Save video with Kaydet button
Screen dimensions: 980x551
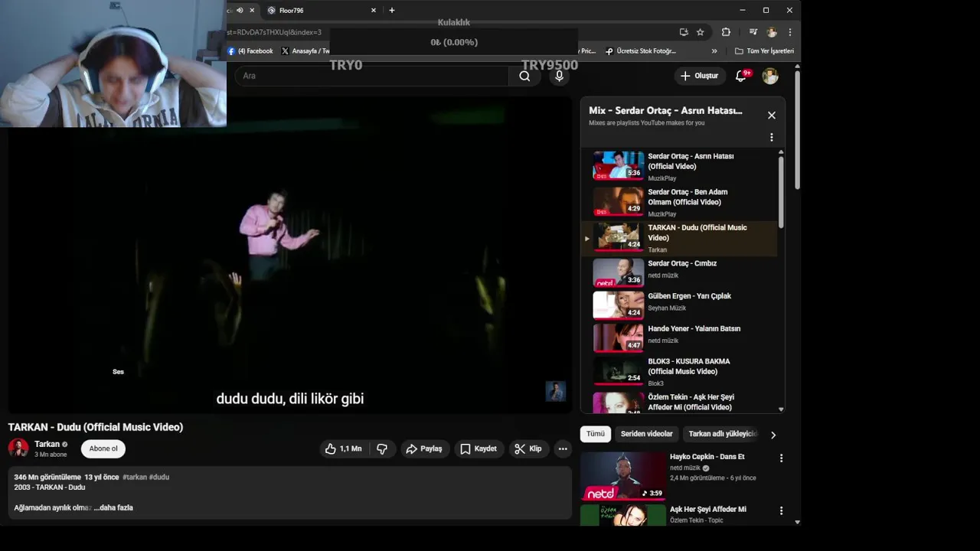tap(478, 448)
